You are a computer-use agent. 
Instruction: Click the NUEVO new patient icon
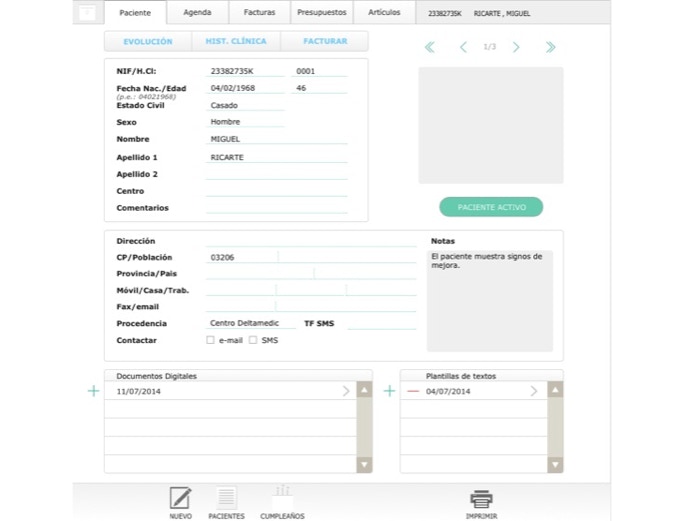(180, 498)
